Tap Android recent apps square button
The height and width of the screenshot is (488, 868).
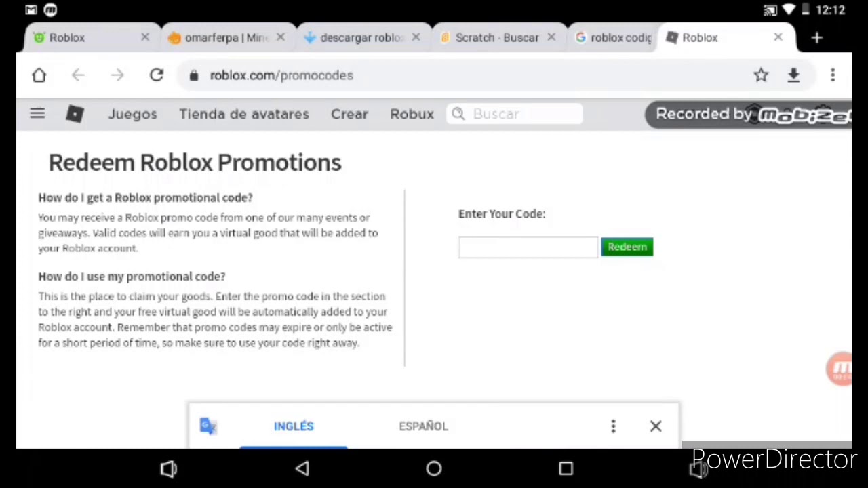tap(566, 468)
